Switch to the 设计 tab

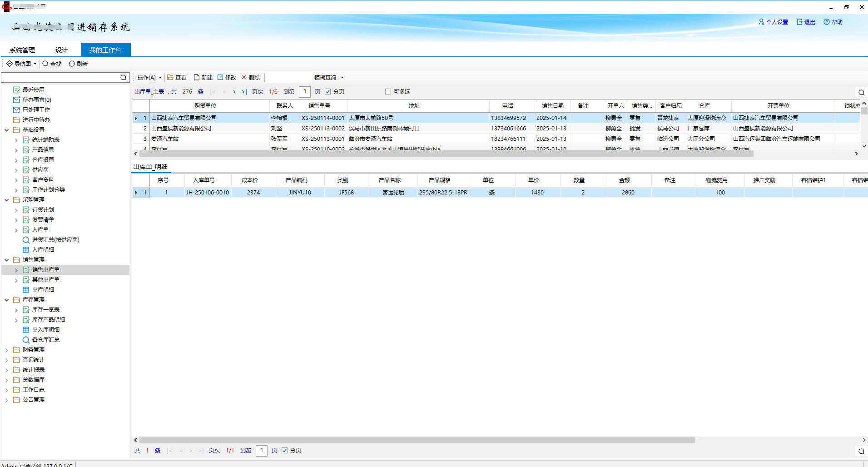point(61,50)
